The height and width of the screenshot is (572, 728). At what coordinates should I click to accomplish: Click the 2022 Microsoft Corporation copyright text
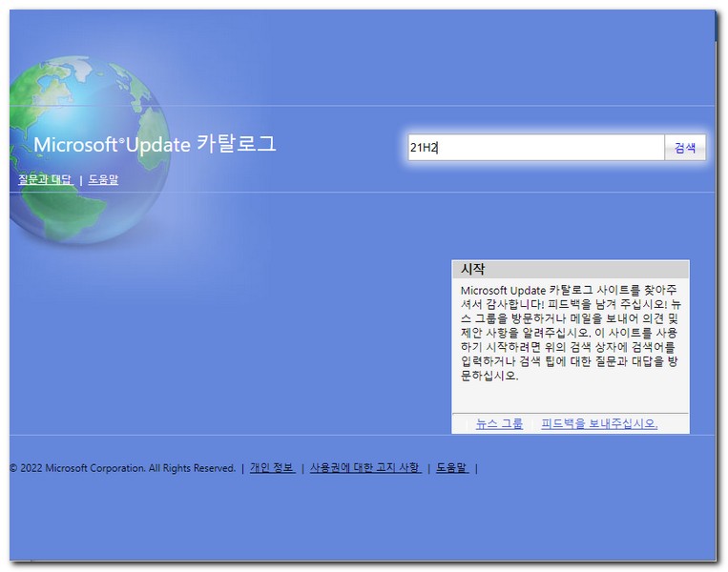122,468
